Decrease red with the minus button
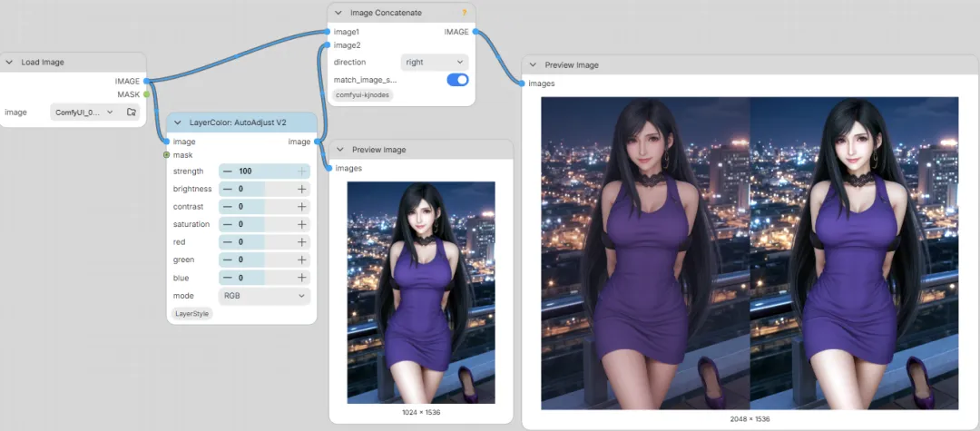The width and height of the screenshot is (980, 431). (x=228, y=241)
